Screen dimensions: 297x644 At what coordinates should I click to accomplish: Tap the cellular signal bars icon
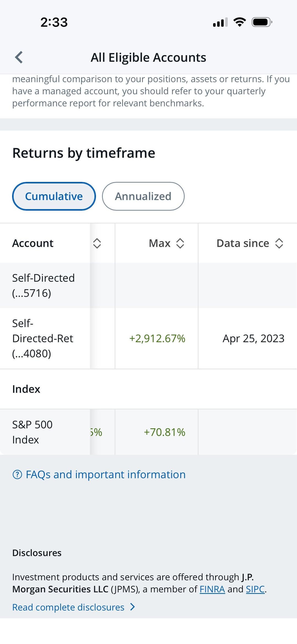220,22
